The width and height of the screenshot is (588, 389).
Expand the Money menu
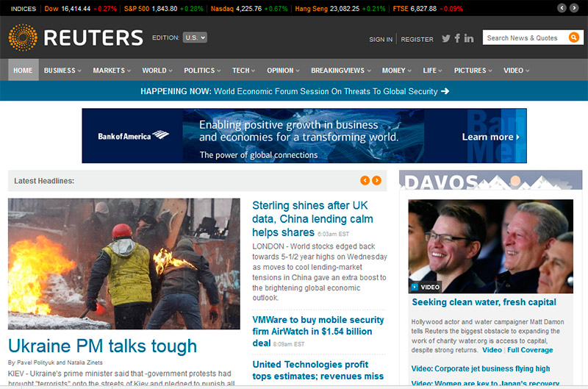(x=397, y=70)
